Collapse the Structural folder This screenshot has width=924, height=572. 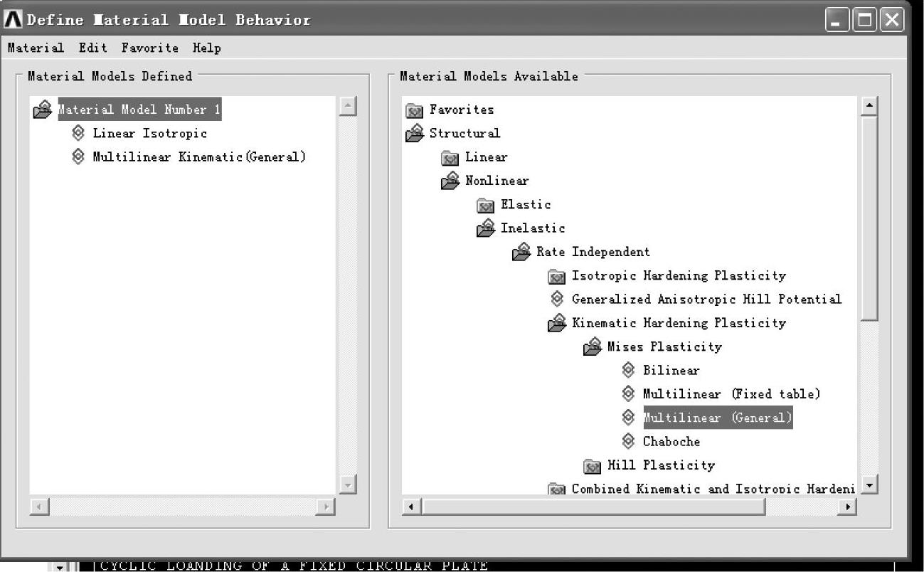click(x=414, y=133)
